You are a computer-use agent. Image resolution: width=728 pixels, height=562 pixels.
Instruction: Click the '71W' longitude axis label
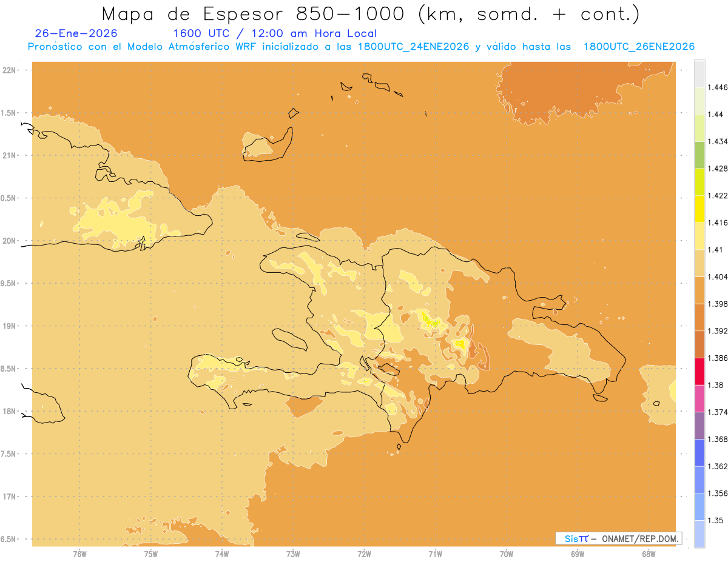click(x=435, y=554)
